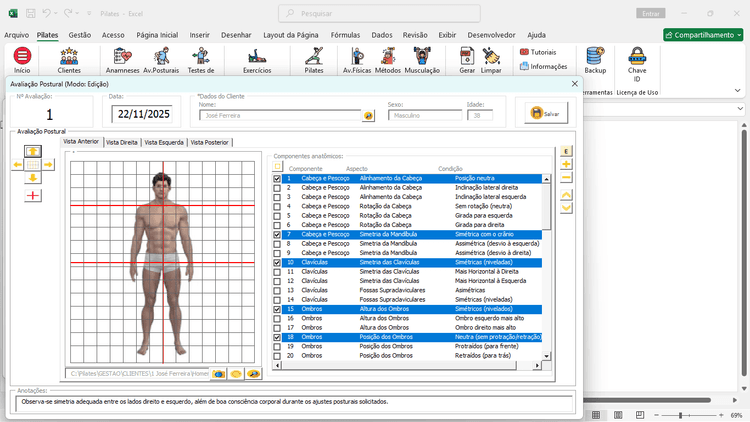Open the Compartilhamento dropdown

pyautogui.click(x=703, y=35)
